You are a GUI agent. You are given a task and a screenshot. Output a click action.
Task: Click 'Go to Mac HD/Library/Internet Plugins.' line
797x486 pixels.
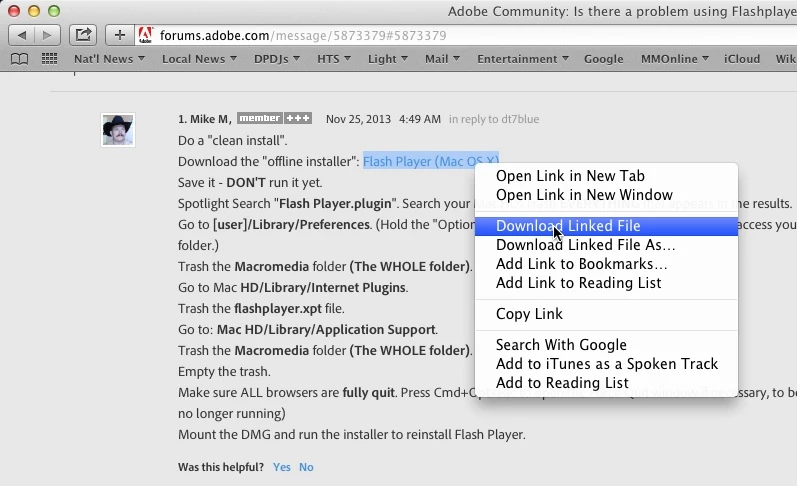tap(293, 288)
